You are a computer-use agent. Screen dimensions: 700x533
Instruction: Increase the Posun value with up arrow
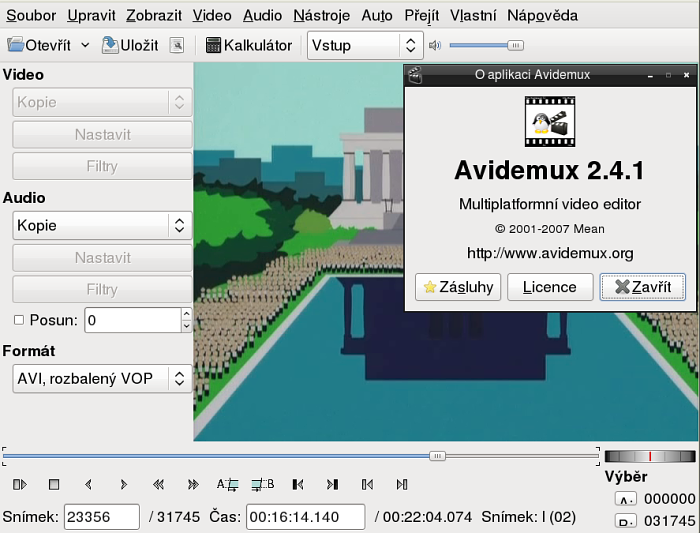point(187,314)
